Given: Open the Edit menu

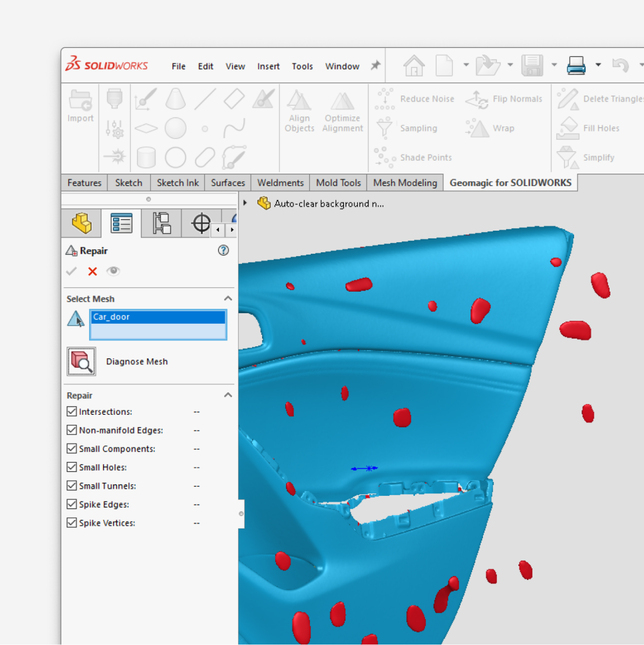Looking at the screenshot, I should click(205, 66).
